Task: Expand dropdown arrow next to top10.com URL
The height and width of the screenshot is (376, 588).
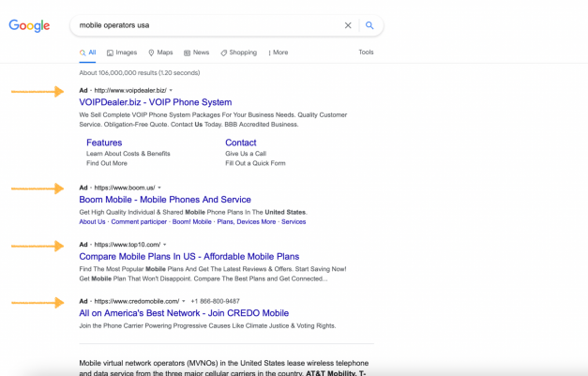Action: point(165,245)
